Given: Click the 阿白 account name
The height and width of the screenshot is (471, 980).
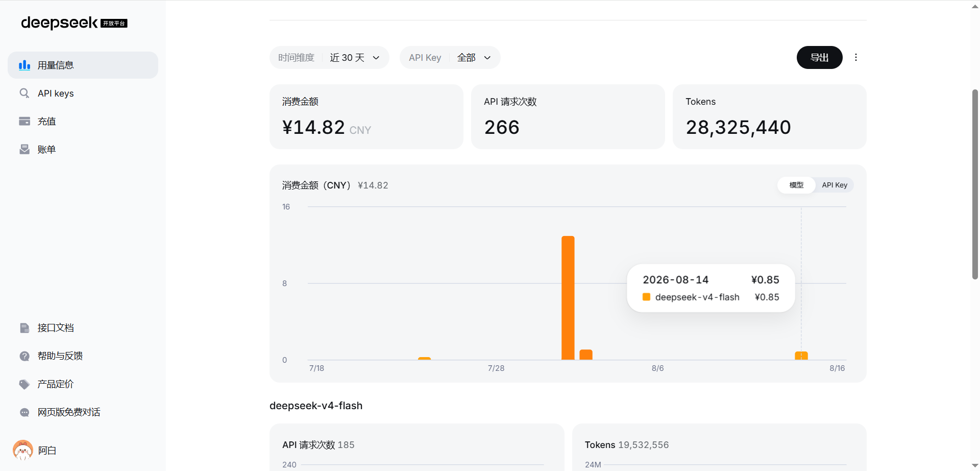Looking at the screenshot, I should pyautogui.click(x=47, y=451).
